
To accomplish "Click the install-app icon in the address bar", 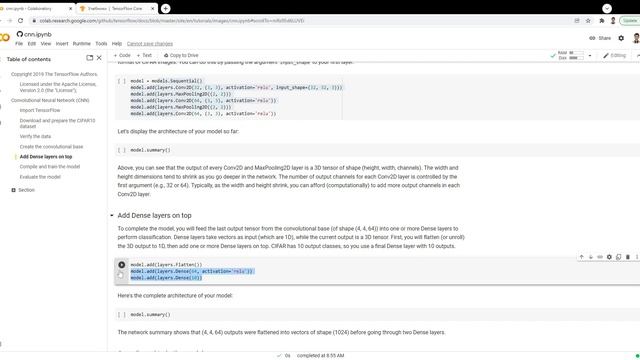I will [x=577, y=20].
